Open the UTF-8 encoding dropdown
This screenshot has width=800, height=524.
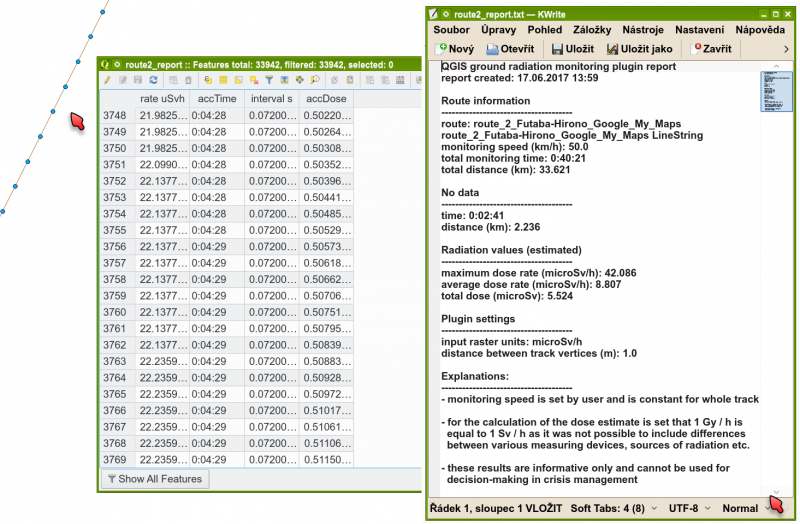pos(690,509)
